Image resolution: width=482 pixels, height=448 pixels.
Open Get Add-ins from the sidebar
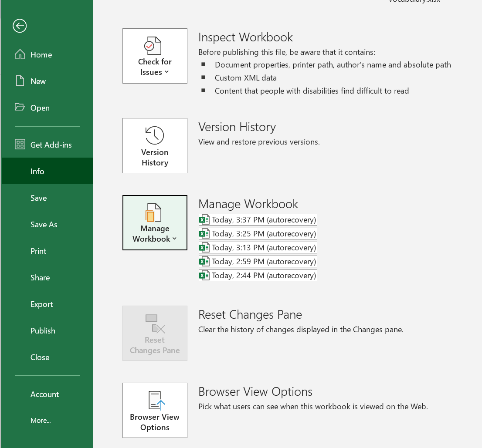coord(48,145)
